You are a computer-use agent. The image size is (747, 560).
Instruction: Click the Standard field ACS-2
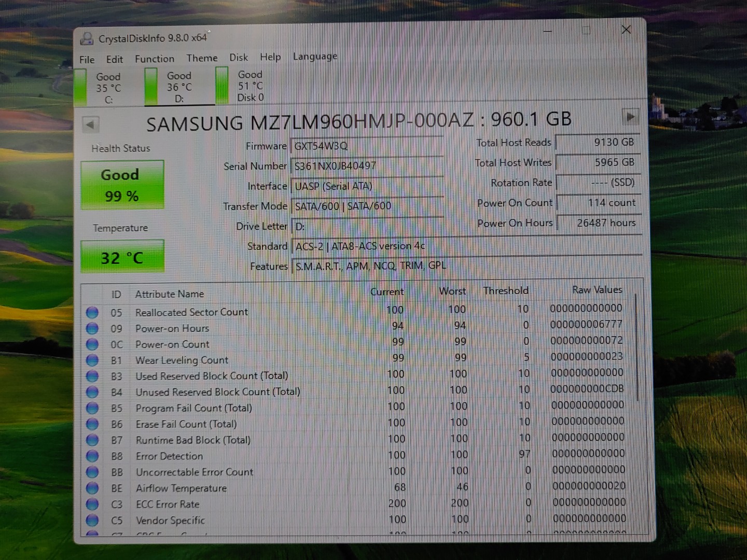coord(467,246)
